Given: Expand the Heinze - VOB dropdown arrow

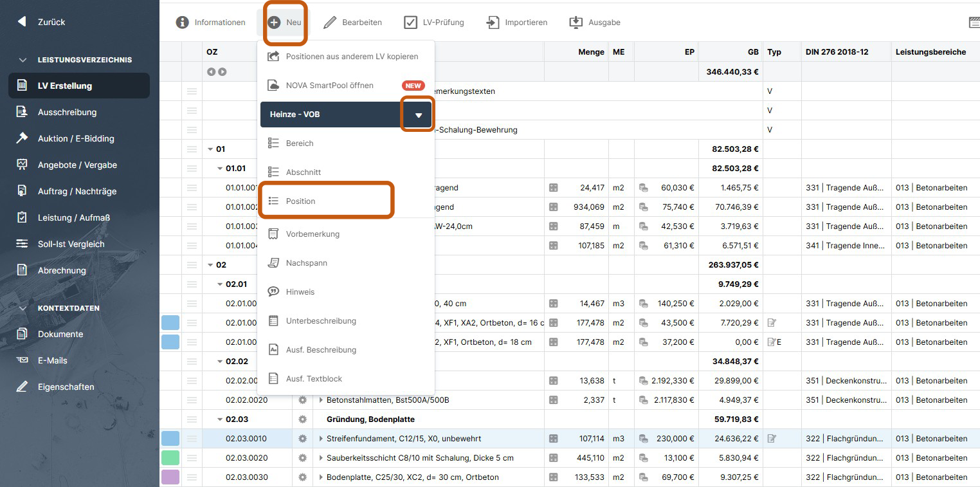Looking at the screenshot, I should [419, 115].
